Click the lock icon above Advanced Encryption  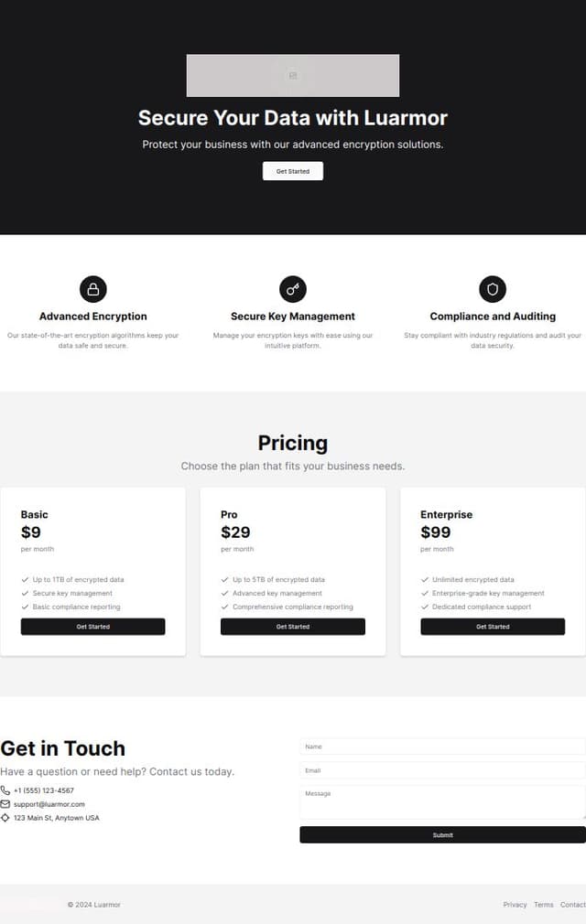pos(93,289)
